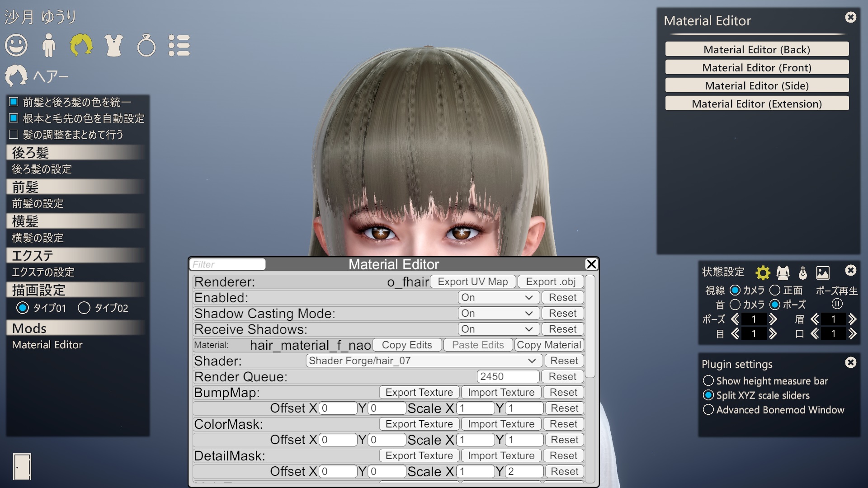Open 前髪の設定 menu entry
The image size is (868, 488).
point(38,203)
